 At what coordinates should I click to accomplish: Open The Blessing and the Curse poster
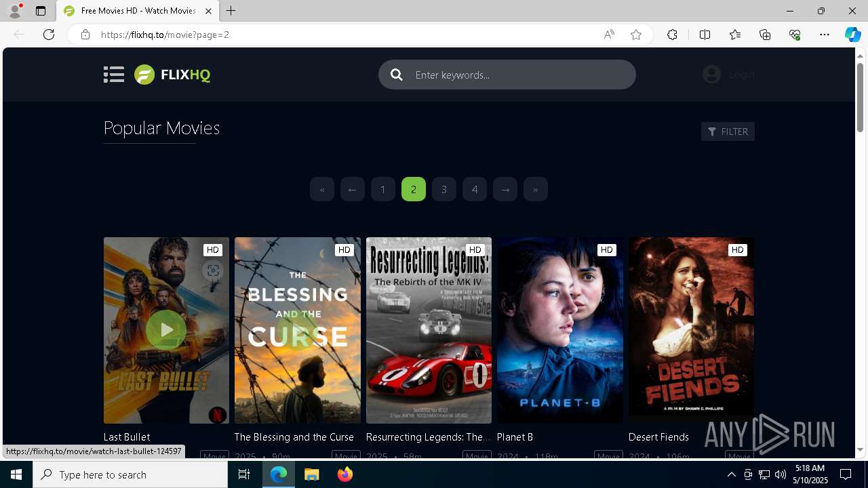click(298, 330)
